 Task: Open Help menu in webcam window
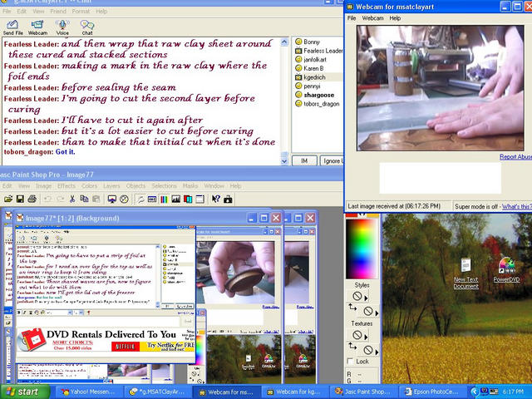[x=395, y=18]
